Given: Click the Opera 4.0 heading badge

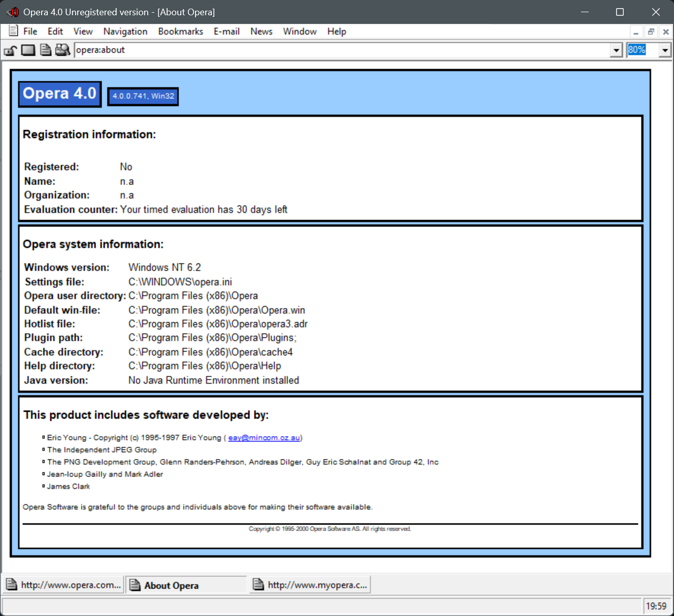Looking at the screenshot, I should point(60,94).
